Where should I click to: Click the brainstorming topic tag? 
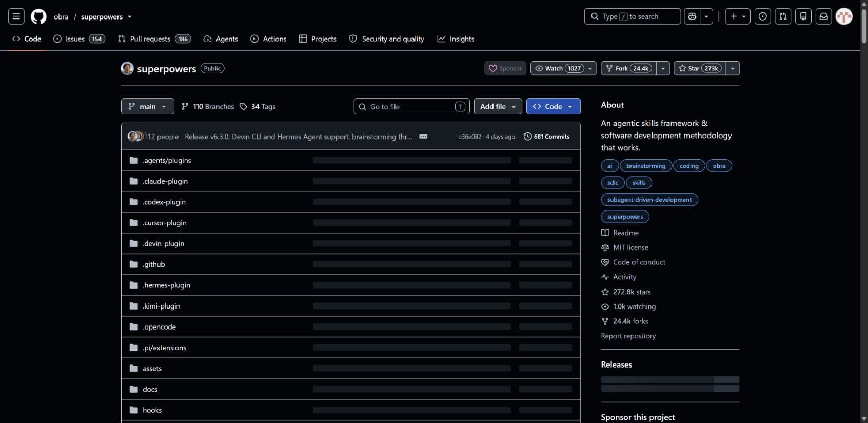tap(646, 166)
